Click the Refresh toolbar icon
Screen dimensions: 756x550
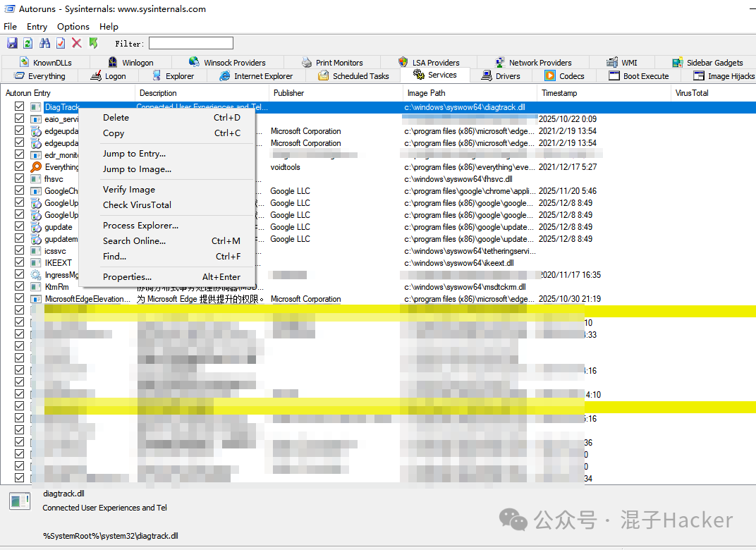tap(28, 44)
